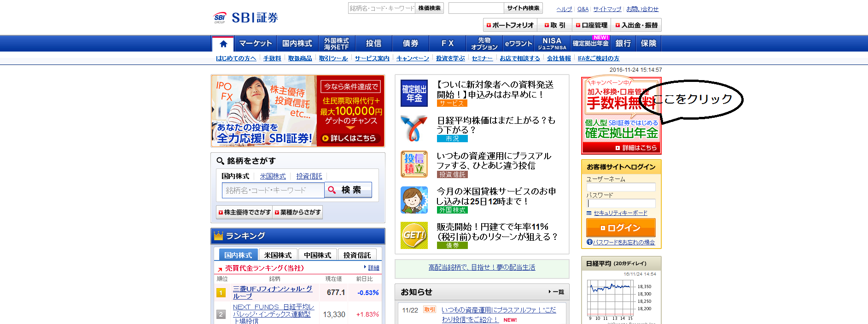Open 保険 menu
The width and height of the screenshot is (868, 324).
point(649,44)
